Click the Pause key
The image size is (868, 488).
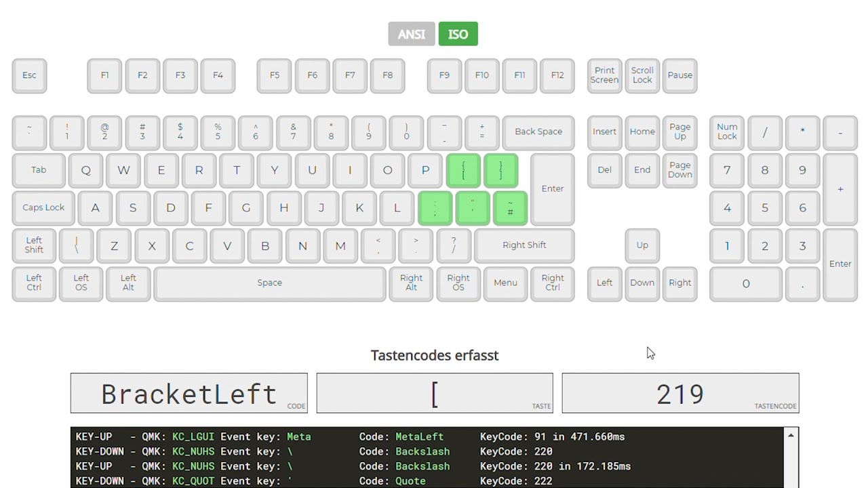679,75
